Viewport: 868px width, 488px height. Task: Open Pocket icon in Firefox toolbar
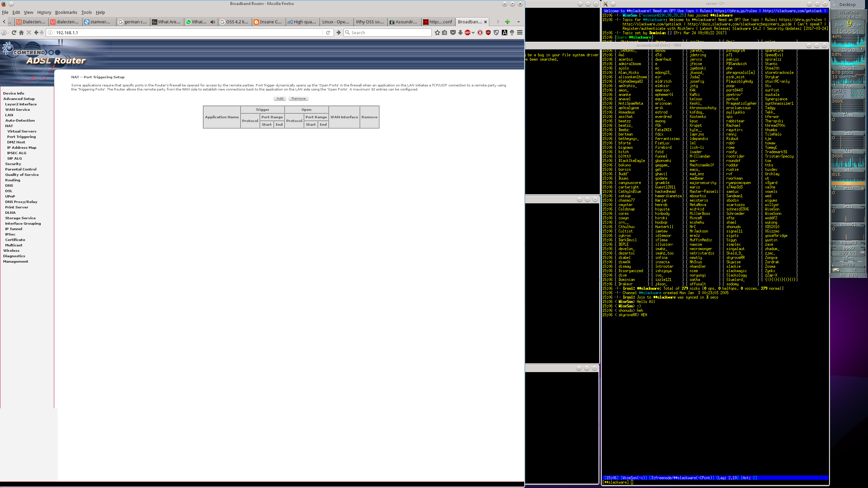(x=453, y=33)
